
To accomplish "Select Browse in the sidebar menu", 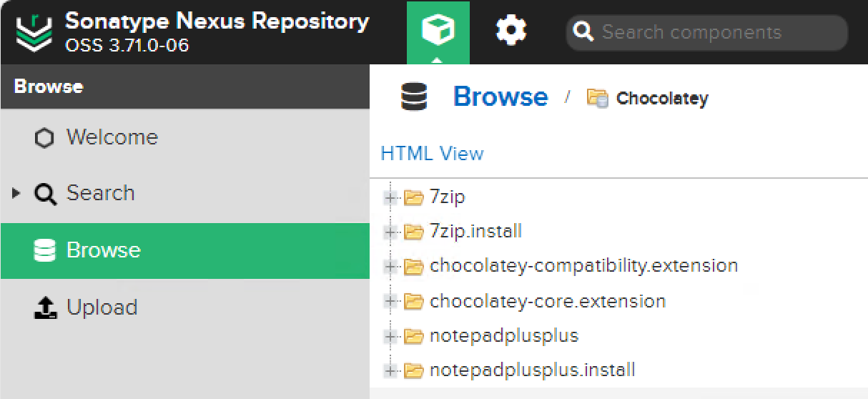I will point(185,250).
